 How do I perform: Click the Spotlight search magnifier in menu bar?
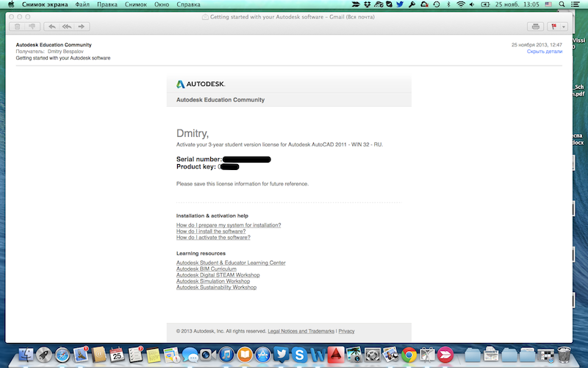[x=562, y=4]
